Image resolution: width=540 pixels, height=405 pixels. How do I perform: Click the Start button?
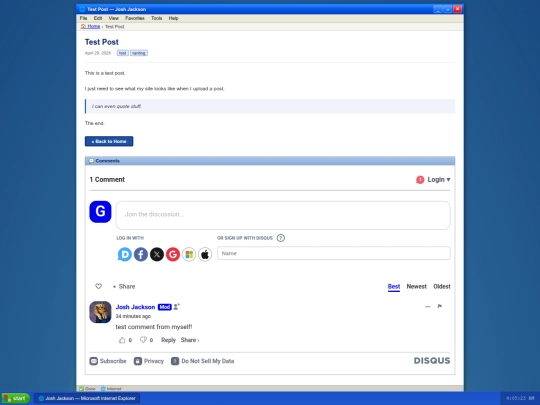(15, 398)
